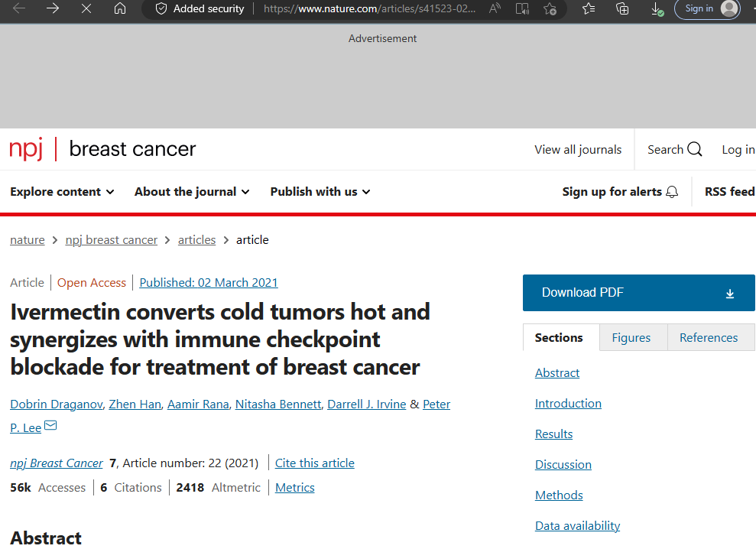
Task: Jump to Data availability section link
Action: 578,526
